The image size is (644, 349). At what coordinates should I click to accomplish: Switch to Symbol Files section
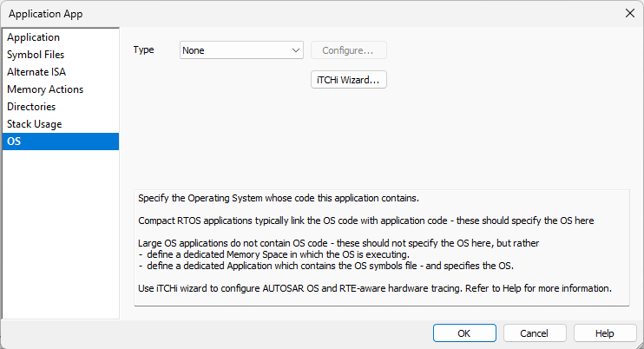coord(35,55)
